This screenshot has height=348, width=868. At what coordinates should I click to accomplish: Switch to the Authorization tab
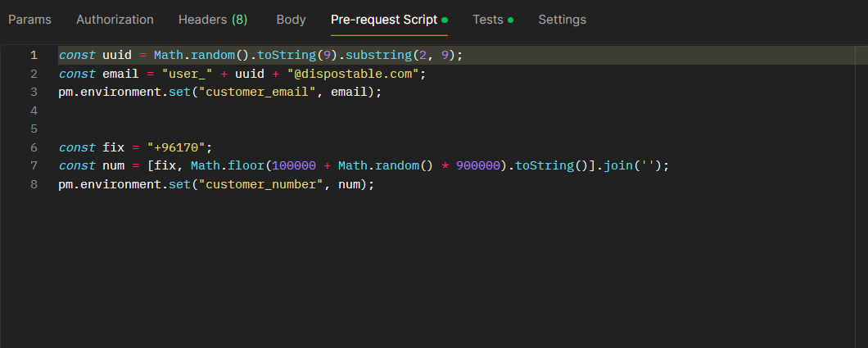tap(115, 20)
